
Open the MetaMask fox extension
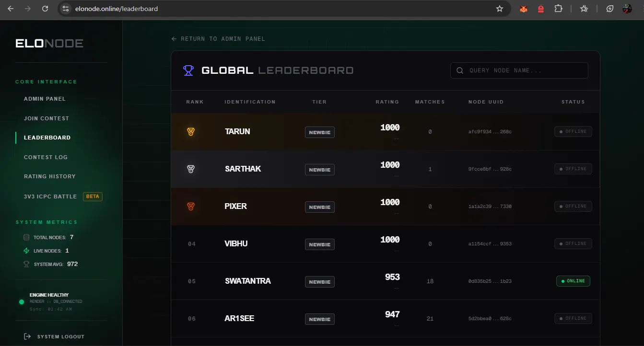tap(524, 9)
